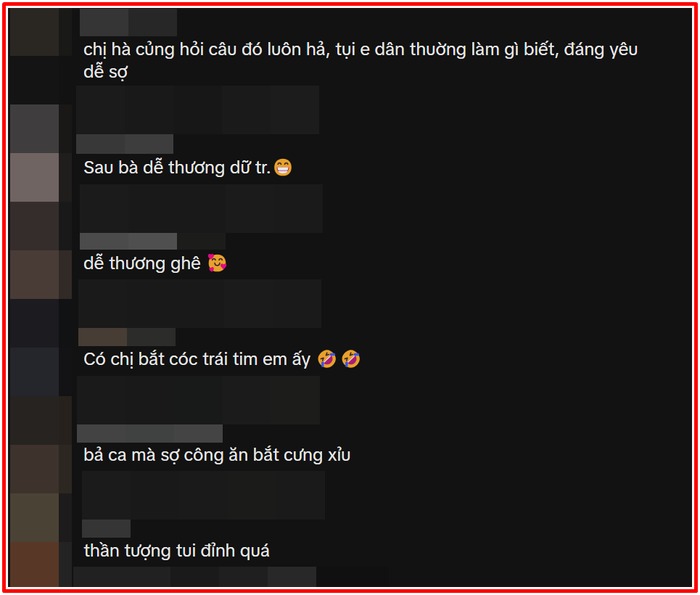Image resolution: width=700 pixels, height=595 pixels.
Task: Select comment 'bả ca mà sợ công an'
Action: [x=217, y=455]
